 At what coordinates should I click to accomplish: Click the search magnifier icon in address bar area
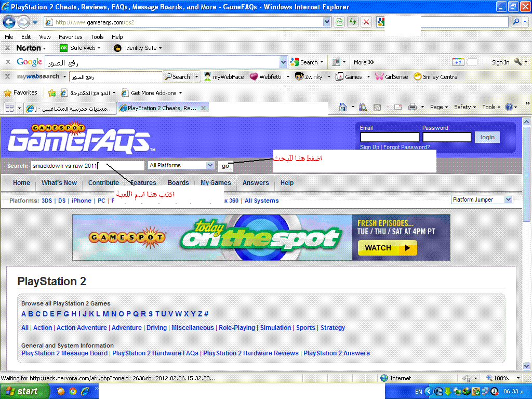tap(516, 22)
